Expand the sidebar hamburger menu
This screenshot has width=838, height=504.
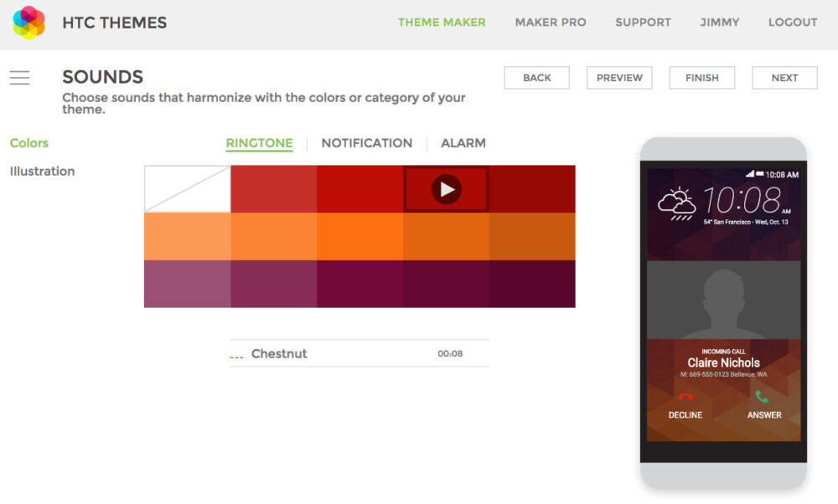click(x=20, y=76)
